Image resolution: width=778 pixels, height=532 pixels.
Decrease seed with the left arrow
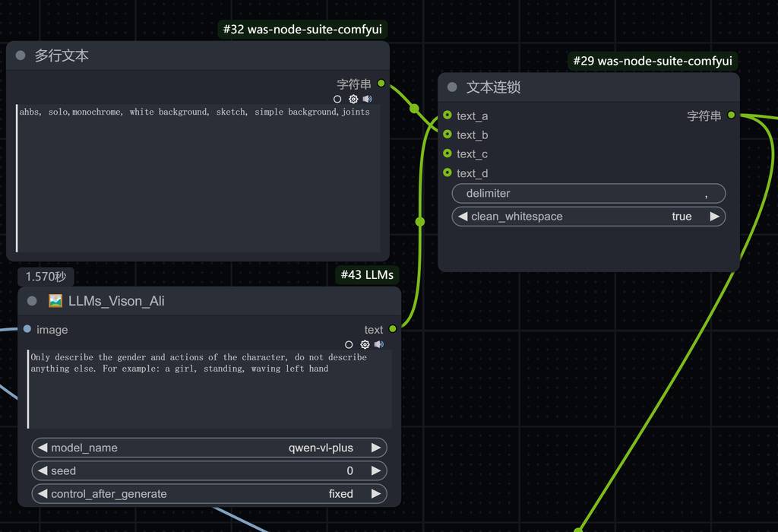coord(43,471)
